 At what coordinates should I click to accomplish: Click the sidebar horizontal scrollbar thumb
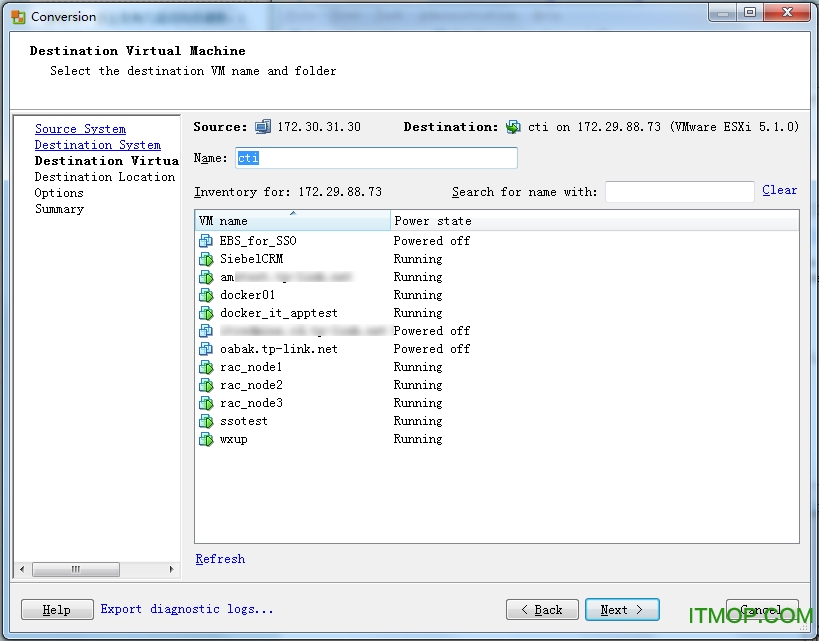pyautogui.click(x=76, y=569)
